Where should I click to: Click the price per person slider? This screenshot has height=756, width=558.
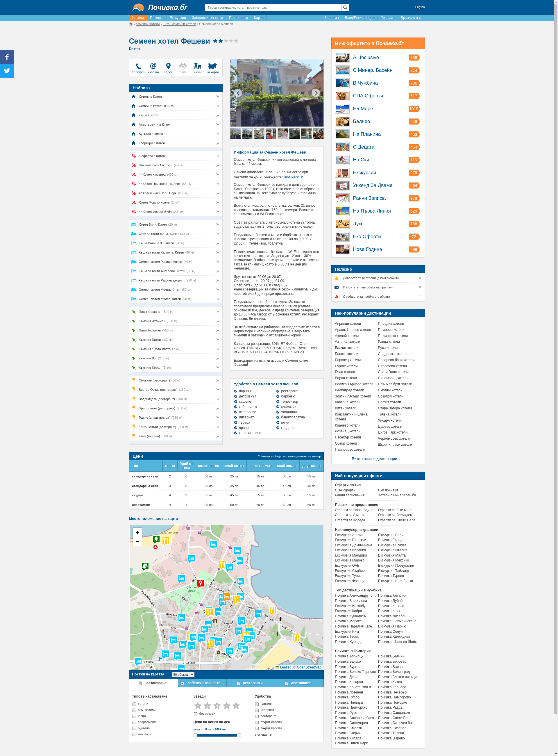pyautogui.click(x=217, y=735)
